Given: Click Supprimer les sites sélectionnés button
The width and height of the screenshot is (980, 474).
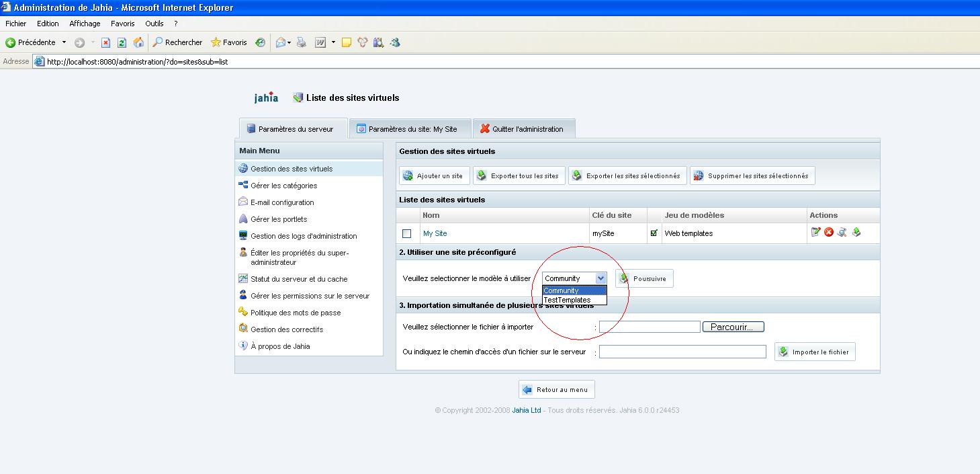Looking at the screenshot, I should 752,176.
